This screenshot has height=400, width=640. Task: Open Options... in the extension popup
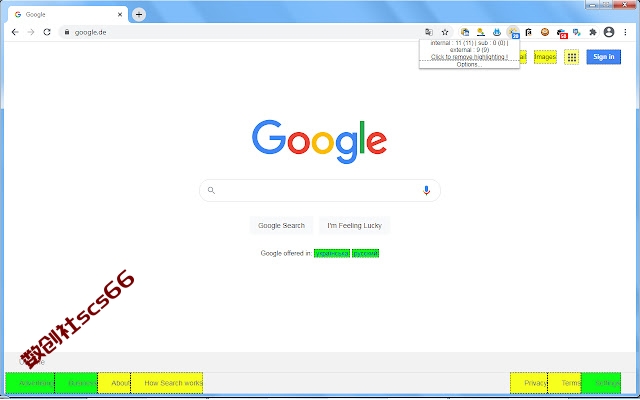[x=469, y=64]
